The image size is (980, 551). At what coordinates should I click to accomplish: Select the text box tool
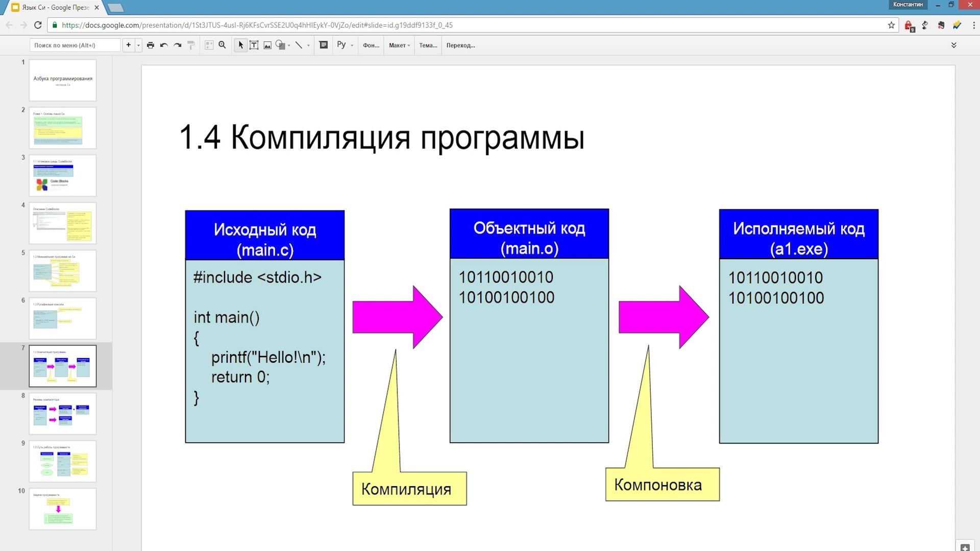click(254, 45)
